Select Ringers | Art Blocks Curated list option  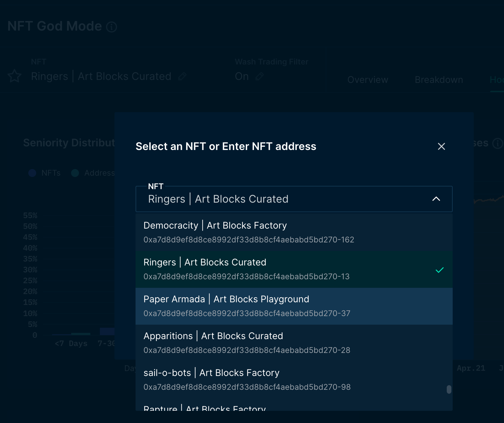tap(294, 269)
